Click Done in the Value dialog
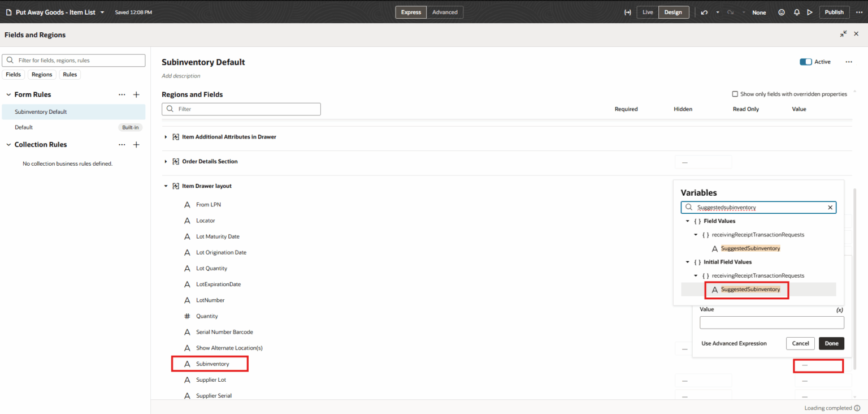 [x=831, y=343]
